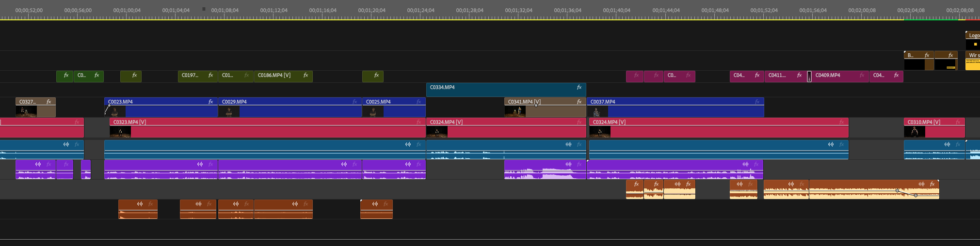
Task: Click the thumbnail on the C0037.MP4 clip
Action: tap(597, 111)
